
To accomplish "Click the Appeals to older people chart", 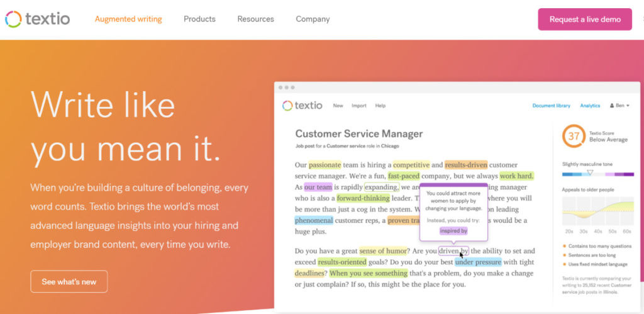I will pos(598,211).
